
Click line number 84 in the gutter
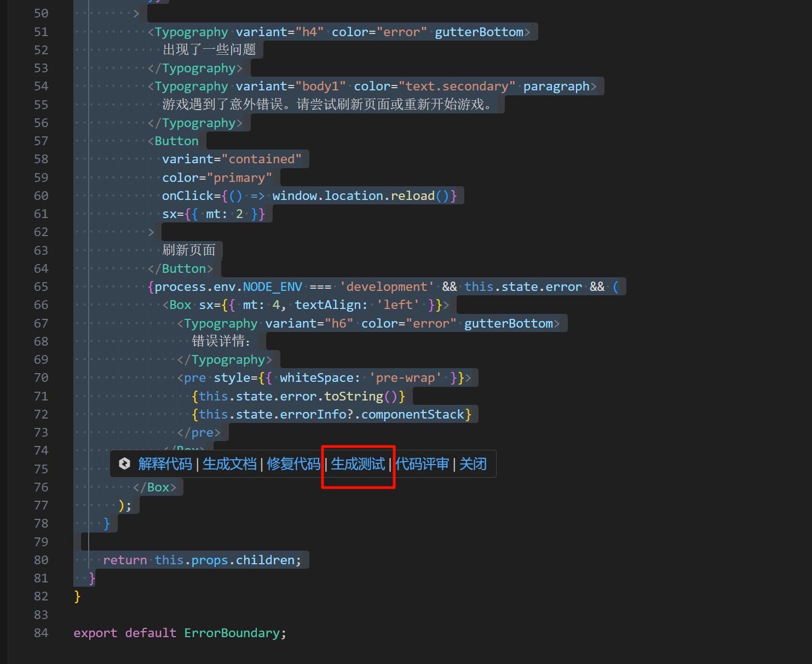[x=41, y=633]
